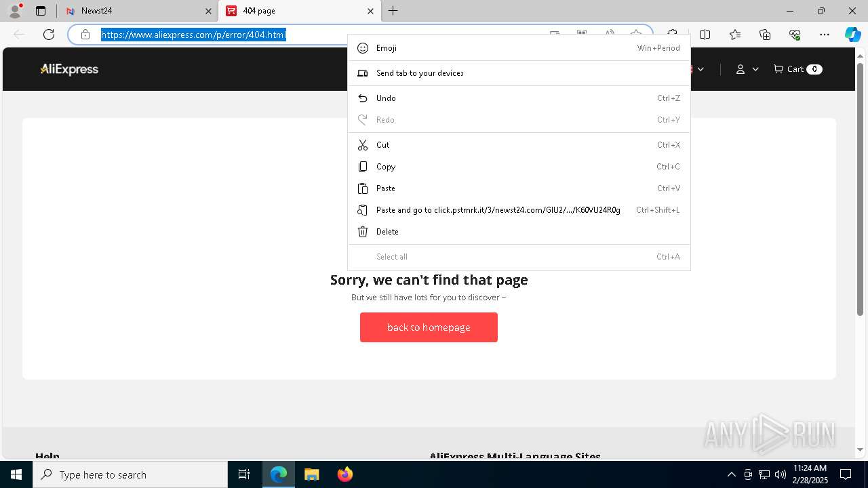Click the AliExpress logo
The width and height of the screenshot is (868, 488).
coord(69,69)
